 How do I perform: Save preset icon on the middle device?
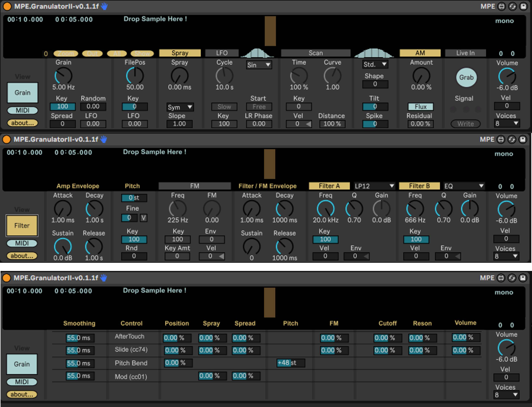[523, 139]
